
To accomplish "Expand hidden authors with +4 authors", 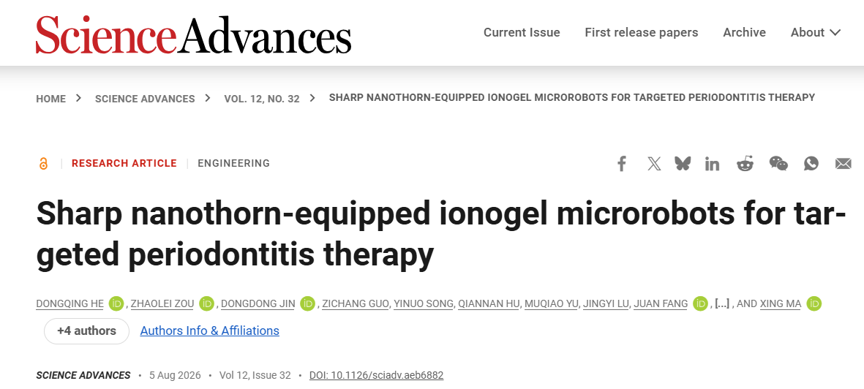I will pos(87,331).
